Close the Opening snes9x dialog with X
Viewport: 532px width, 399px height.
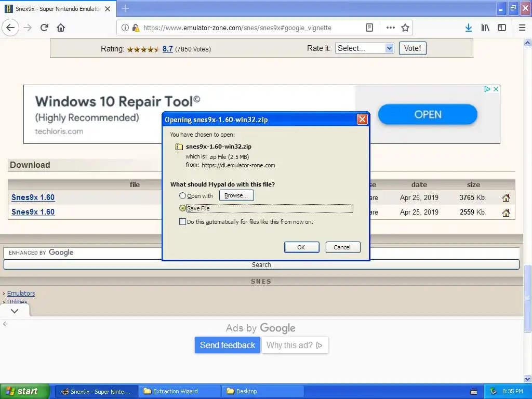point(362,119)
